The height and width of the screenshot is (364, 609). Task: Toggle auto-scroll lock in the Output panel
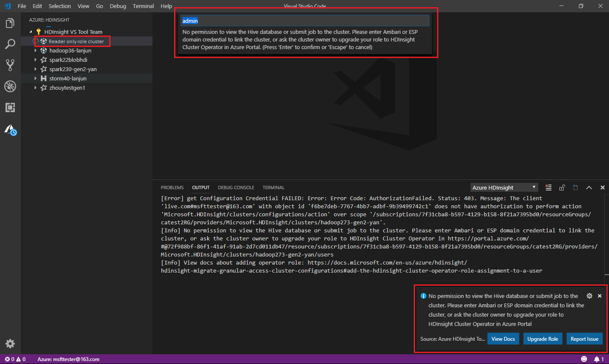(562, 187)
